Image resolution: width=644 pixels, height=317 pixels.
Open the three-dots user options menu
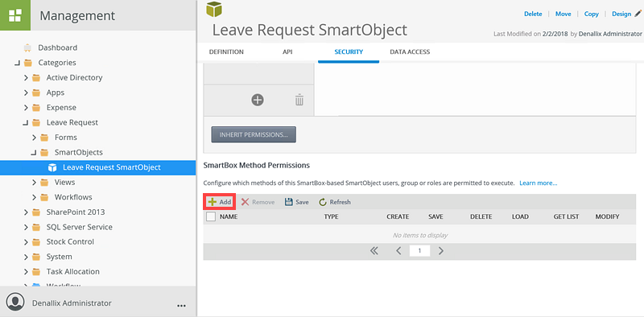click(181, 306)
